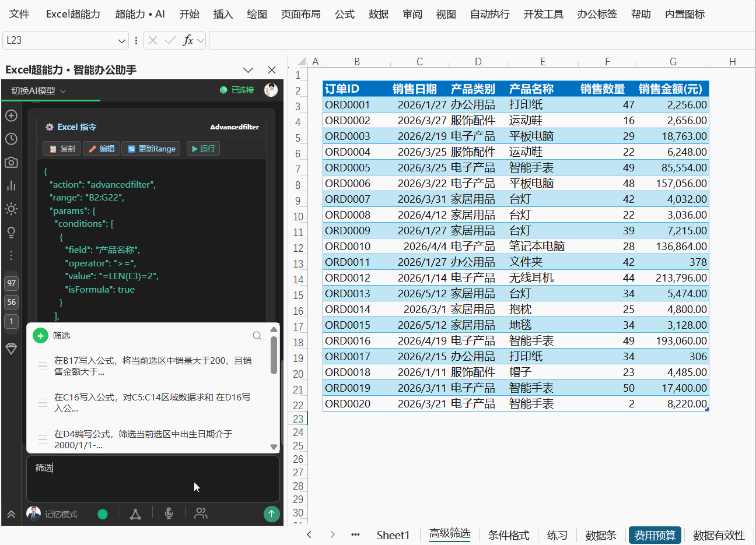The width and height of the screenshot is (756, 545).
Task: Click the search icon in suggestion popup
Action: coord(257,336)
